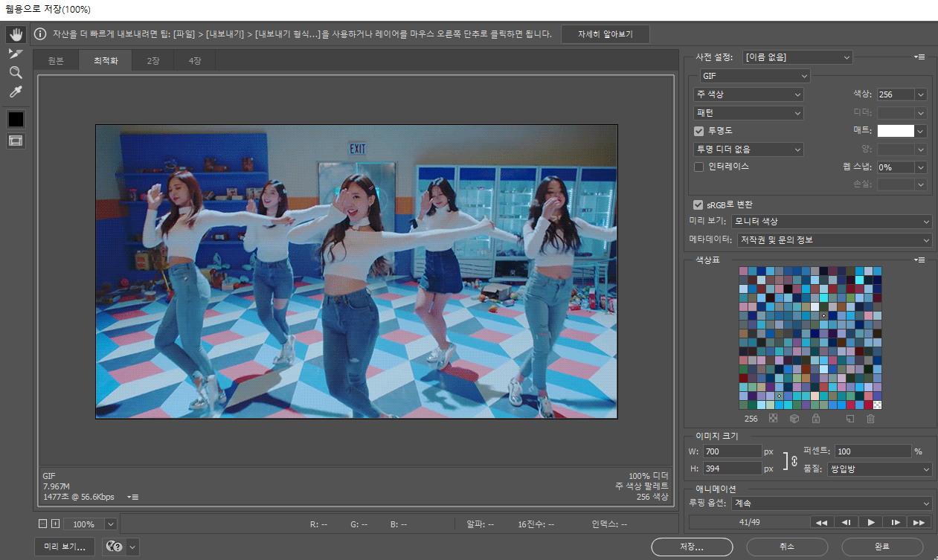The image size is (938, 560).
Task: Open 투명 디더 없음 dropdown
Action: click(x=748, y=149)
